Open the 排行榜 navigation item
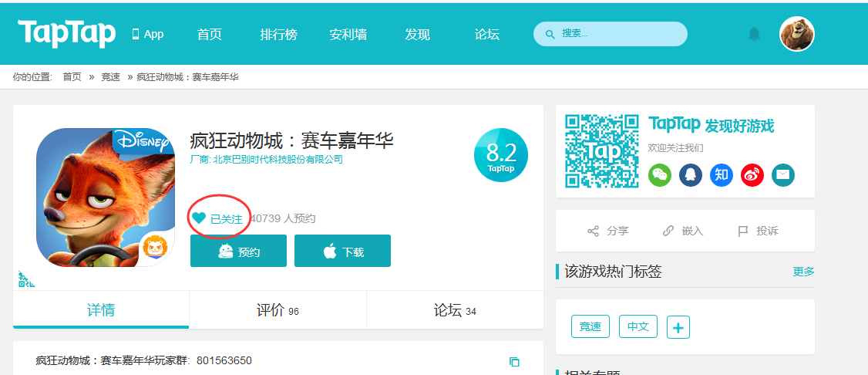Viewport: 868px width, 375px height. (x=278, y=35)
